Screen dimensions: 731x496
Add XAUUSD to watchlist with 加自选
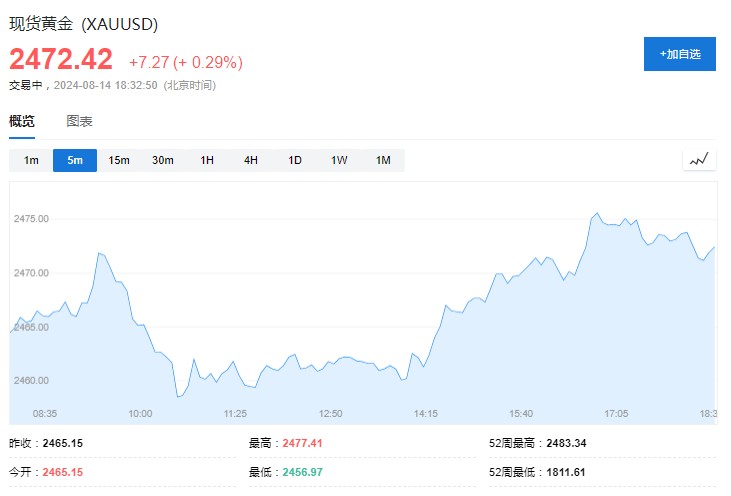pos(679,54)
